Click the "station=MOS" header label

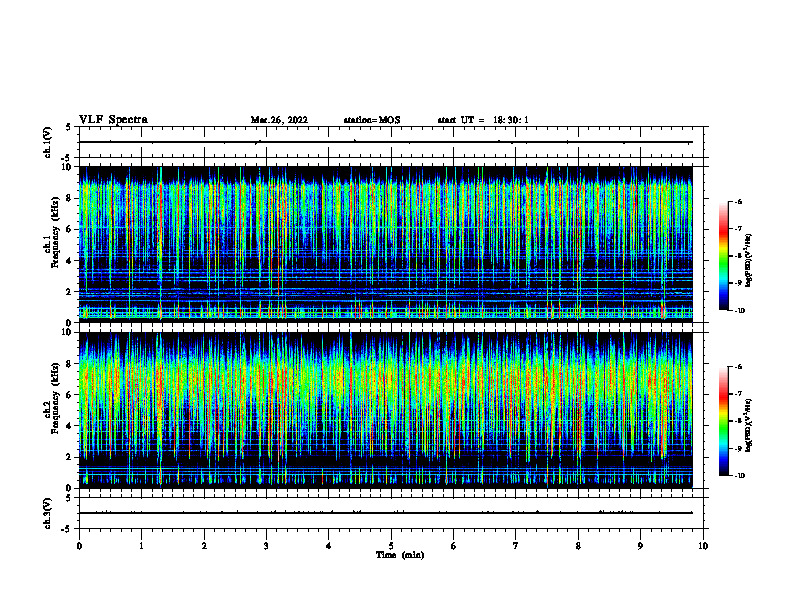(x=372, y=120)
